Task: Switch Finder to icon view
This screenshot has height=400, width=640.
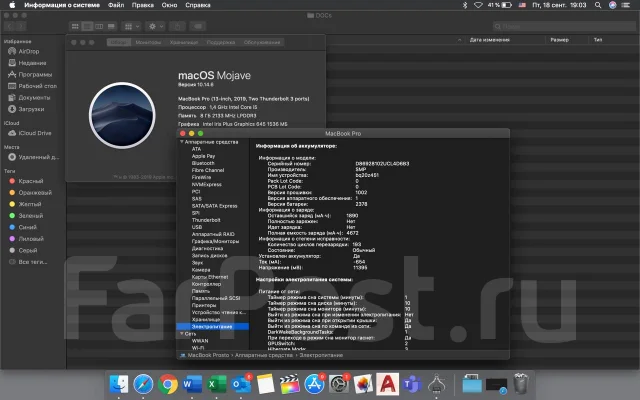Action: [x=75, y=26]
